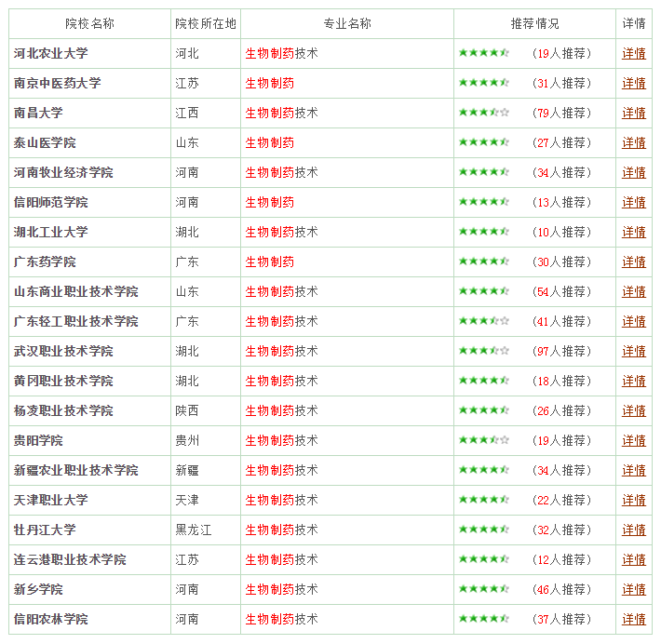The width and height of the screenshot is (661, 644).
Task: Open 详情 for 连云港职业技术学院
Action: (634, 559)
